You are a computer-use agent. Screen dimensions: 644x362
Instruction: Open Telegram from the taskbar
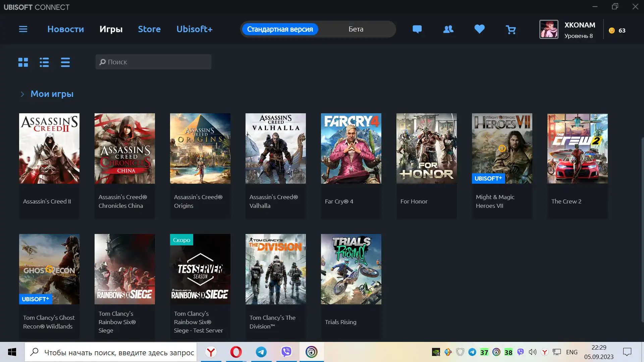coord(261,352)
